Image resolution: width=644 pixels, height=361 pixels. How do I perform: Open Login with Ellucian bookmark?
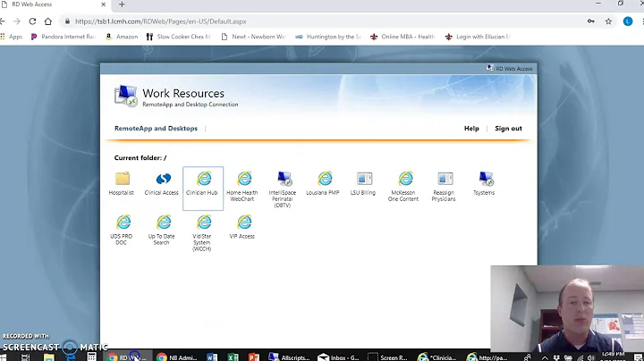click(x=478, y=37)
